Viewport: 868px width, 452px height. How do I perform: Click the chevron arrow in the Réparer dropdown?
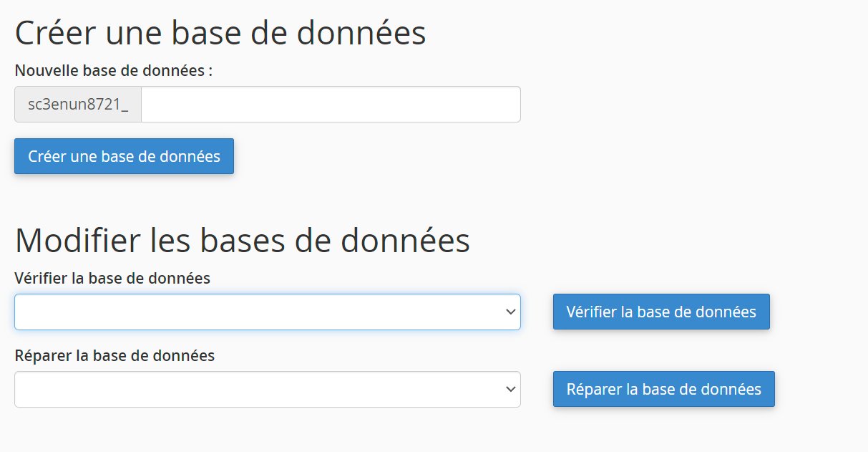pyautogui.click(x=510, y=389)
